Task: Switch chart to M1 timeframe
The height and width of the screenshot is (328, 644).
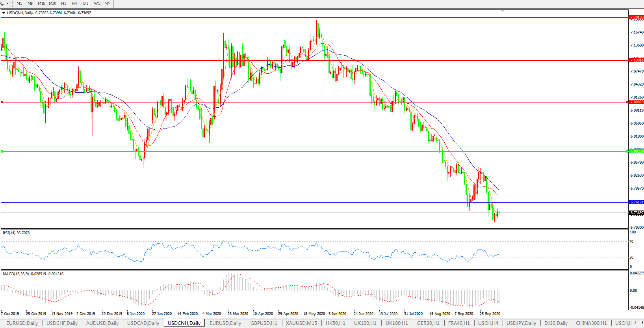Action: click(x=19, y=4)
